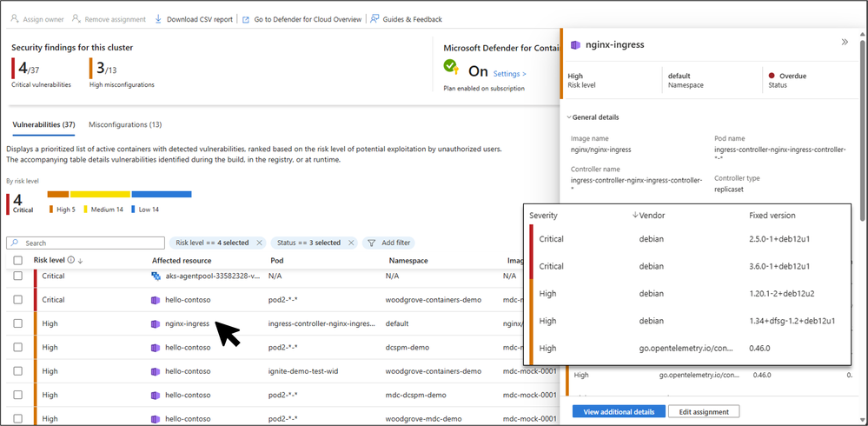Click the funnel icon on Add filter
The height and width of the screenshot is (426, 868).
click(372, 243)
